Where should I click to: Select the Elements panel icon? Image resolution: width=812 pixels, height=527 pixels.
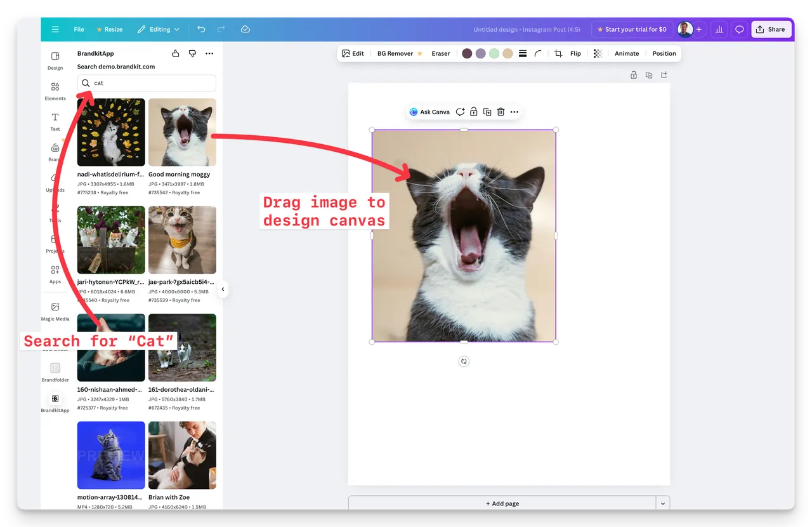click(55, 89)
